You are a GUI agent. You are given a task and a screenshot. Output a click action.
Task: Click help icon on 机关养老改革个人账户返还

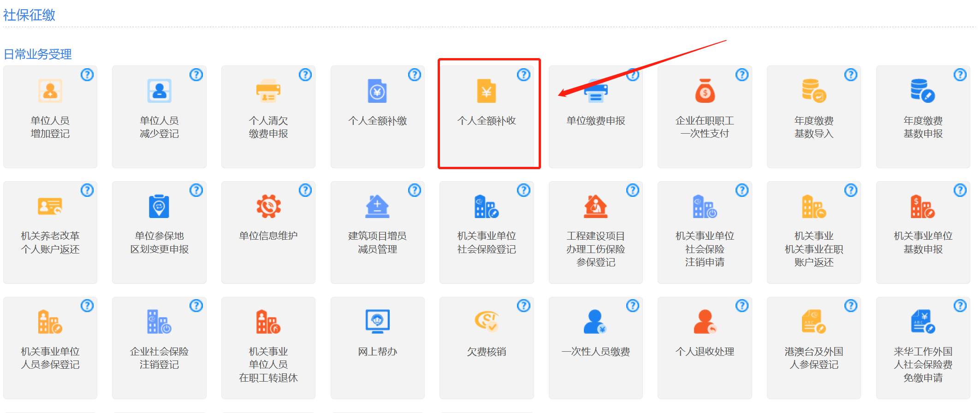[87, 190]
